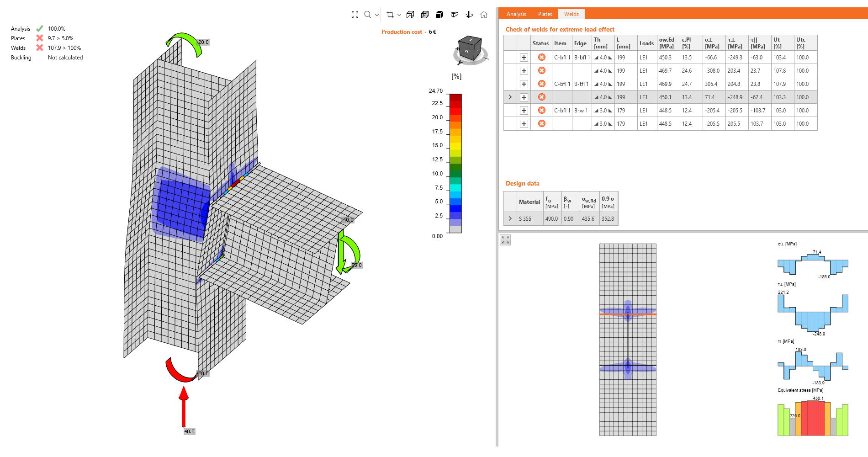The image size is (868, 457).
Task: Expand the highlighted weld row with the chevron
Action: click(x=510, y=97)
